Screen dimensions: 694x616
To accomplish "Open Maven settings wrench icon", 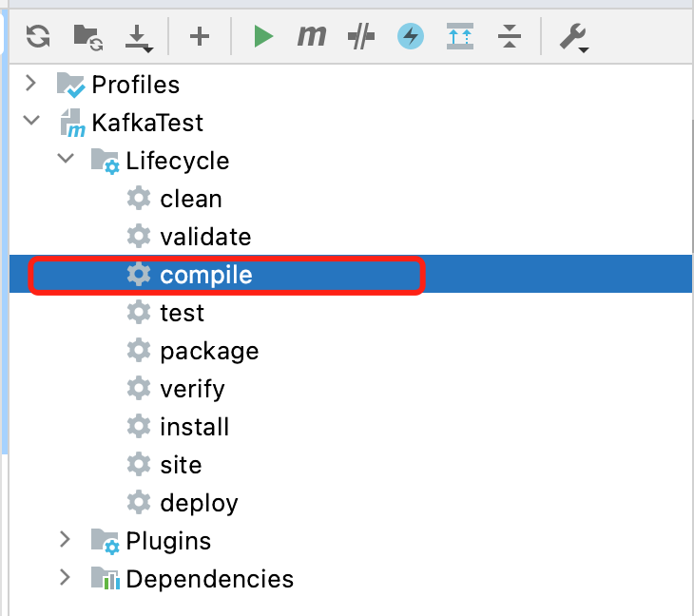I will (x=574, y=38).
